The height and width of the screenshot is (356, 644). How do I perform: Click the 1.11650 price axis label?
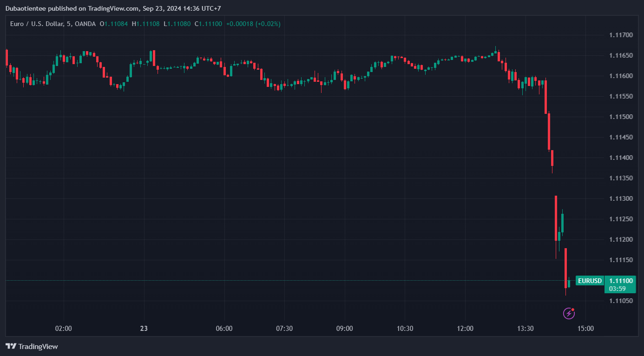coord(621,56)
